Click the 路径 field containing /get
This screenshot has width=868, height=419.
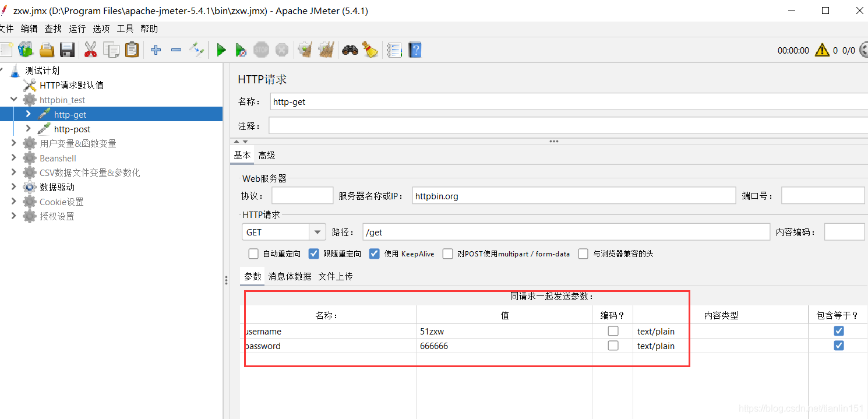click(566, 232)
